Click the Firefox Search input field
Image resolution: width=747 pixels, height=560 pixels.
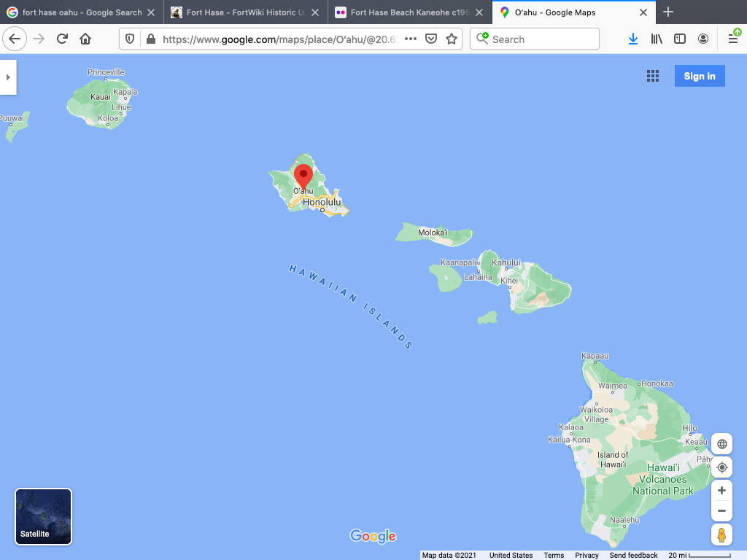click(x=535, y=39)
